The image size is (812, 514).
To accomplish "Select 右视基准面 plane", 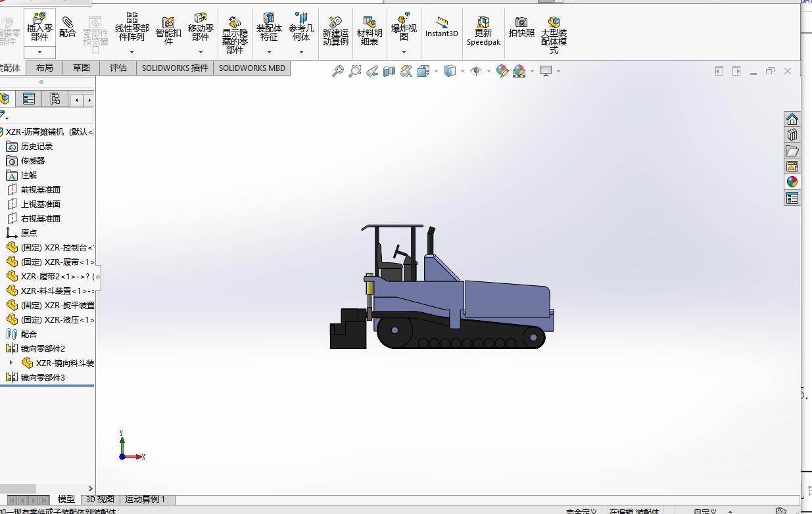I will (40, 219).
